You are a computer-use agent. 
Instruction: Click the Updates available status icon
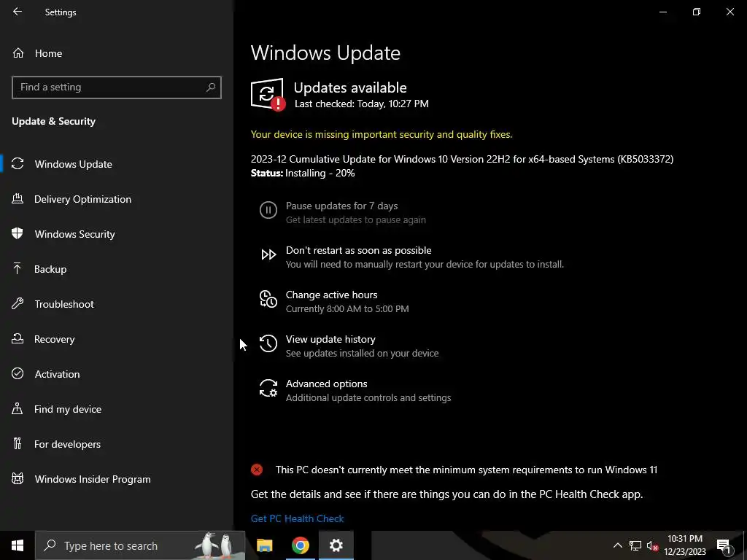268,94
